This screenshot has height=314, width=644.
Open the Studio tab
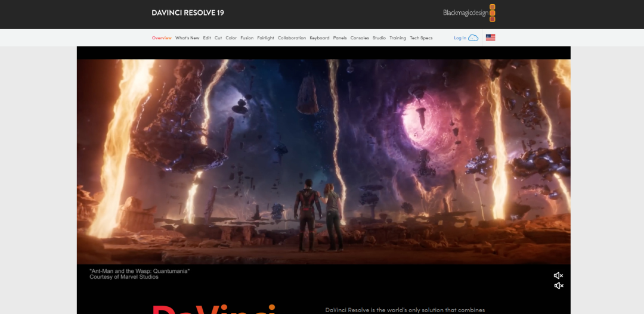pyautogui.click(x=379, y=38)
